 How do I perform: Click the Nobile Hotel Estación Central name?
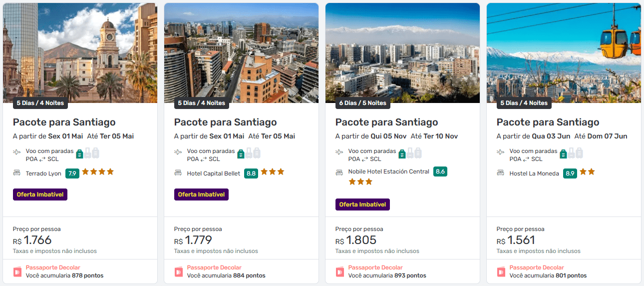pyautogui.click(x=388, y=171)
